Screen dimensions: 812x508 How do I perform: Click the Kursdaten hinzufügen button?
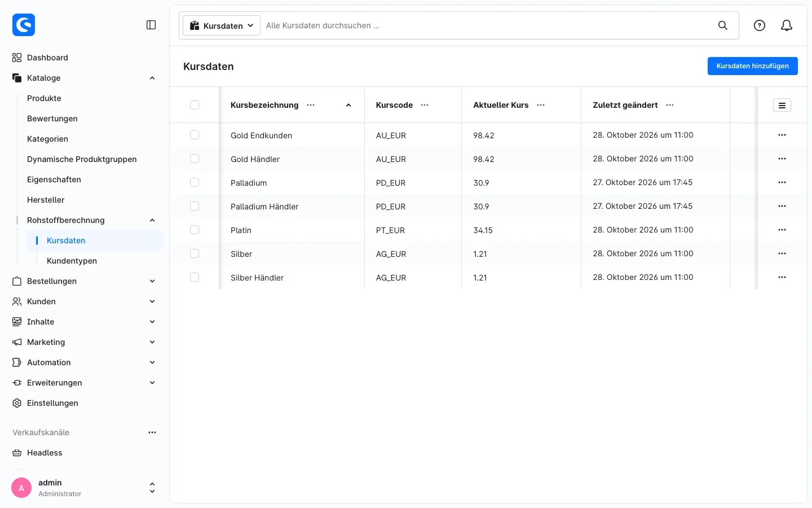pyautogui.click(x=753, y=66)
